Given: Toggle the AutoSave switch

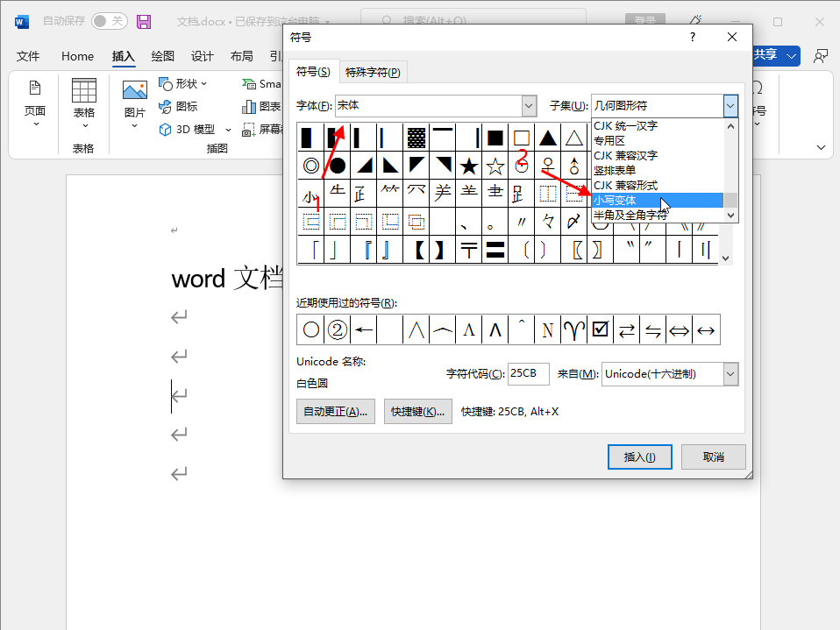Looking at the screenshot, I should [110, 21].
